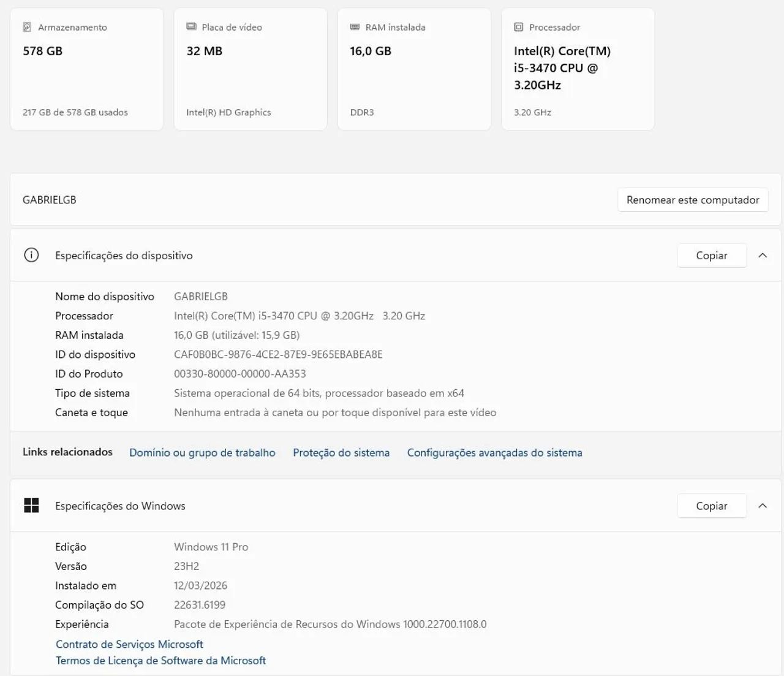784x676 pixels.
Task: Open Proteção do sistema link
Action: click(341, 453)
